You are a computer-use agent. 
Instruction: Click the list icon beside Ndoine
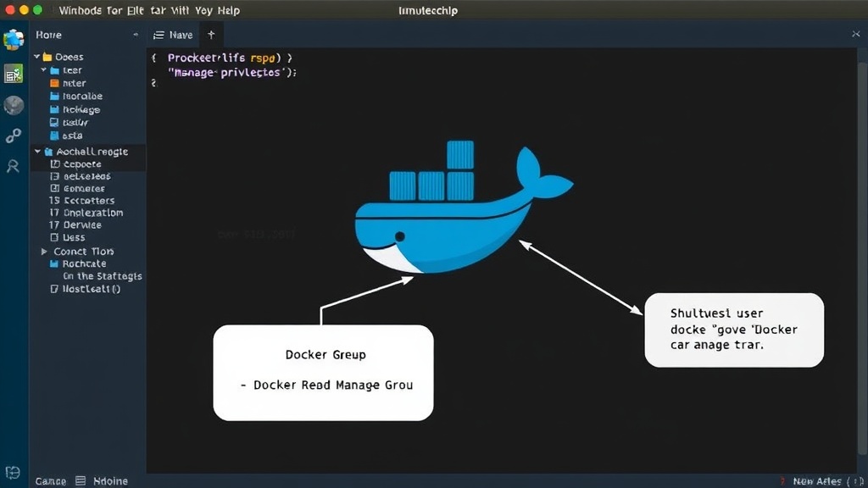pos(81,481)
